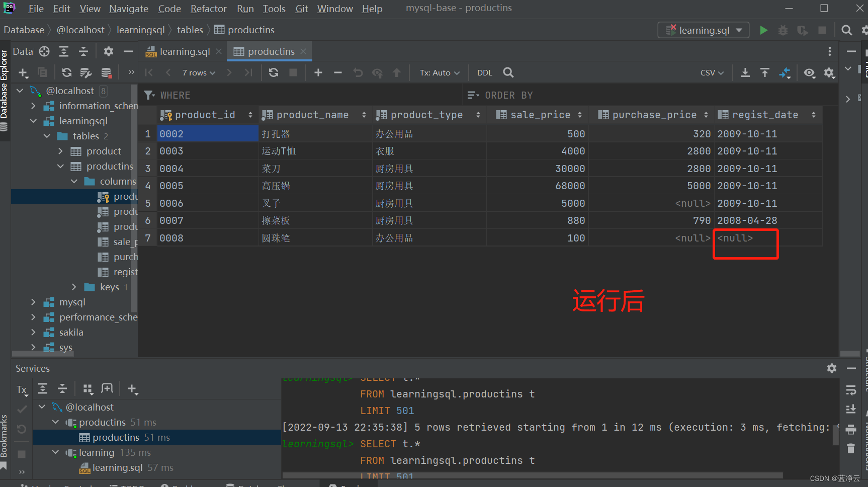868x487 pixels.
Task: Click the debug bug icon in top toolbar
Action: 783,30
